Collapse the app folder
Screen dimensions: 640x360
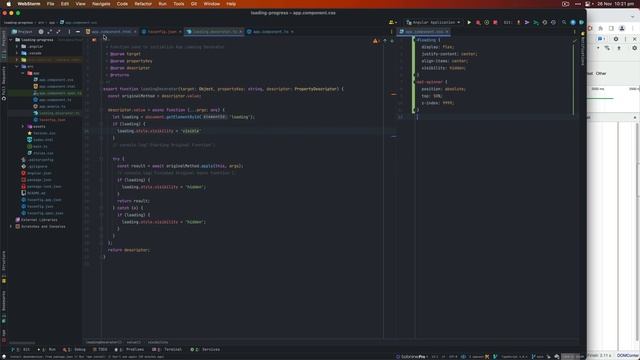(x=23, y=73)
